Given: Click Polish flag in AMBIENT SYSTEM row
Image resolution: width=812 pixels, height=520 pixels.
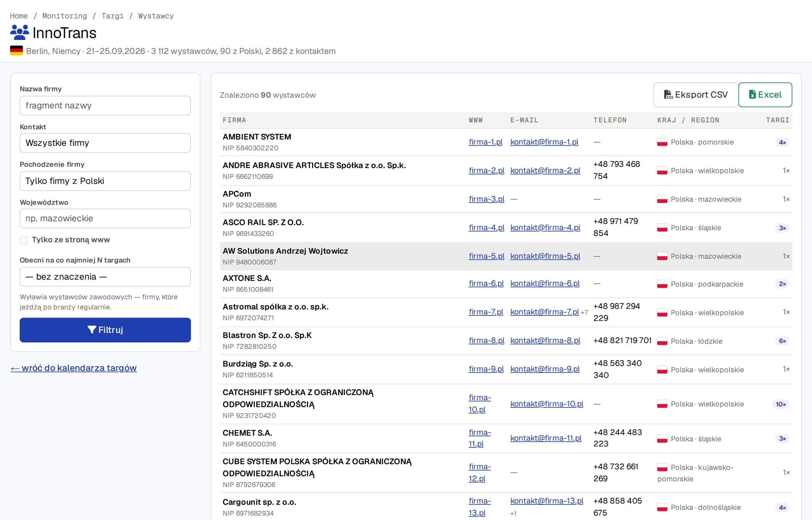Looking at the screenshot, I should [x=662, y=142].
